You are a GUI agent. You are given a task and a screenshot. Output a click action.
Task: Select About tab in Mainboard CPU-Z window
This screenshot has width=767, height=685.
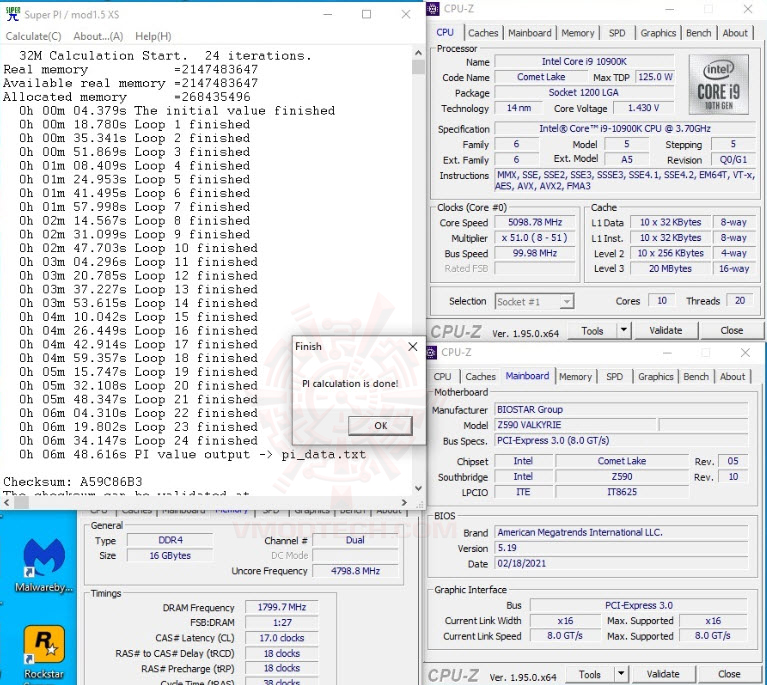click(x=732, y=377)
